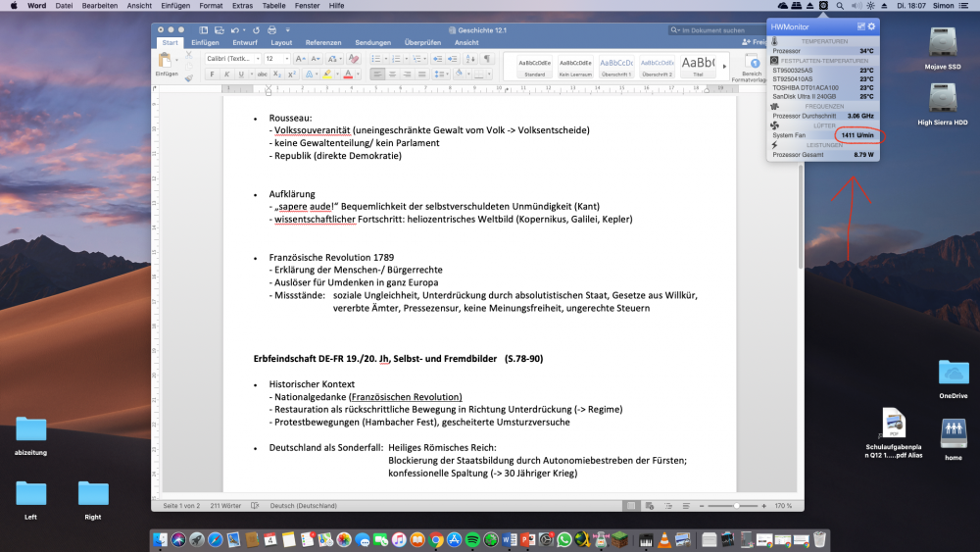980x552 pixels.
Task: Click the 211 Wörter word count
Action: (x=225, y=506)
